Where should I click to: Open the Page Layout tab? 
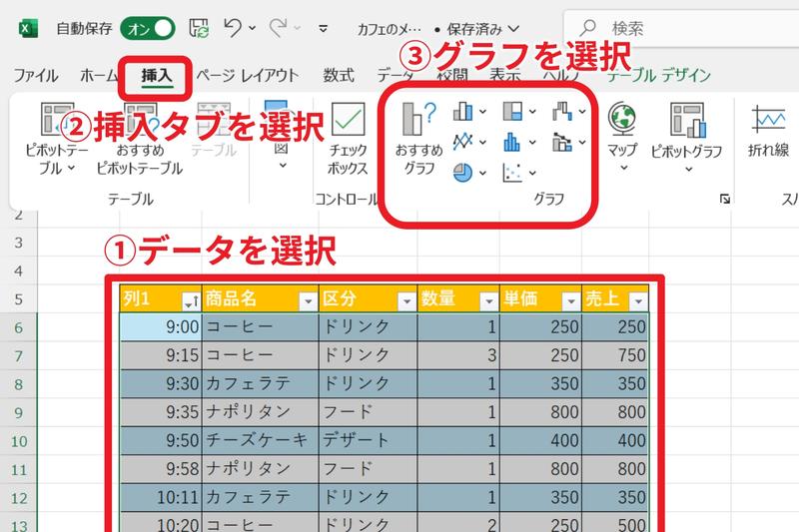click(x=248, y=76)
